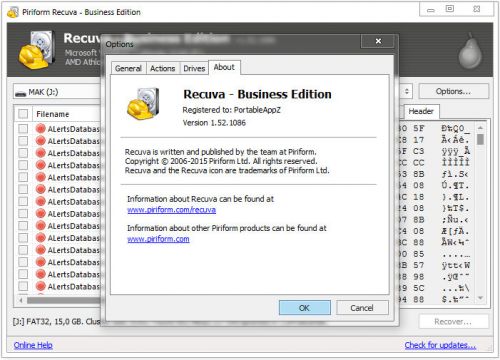Click the MAK (J:) drive icon
The image size is (500, 360).
pos(21,93)
